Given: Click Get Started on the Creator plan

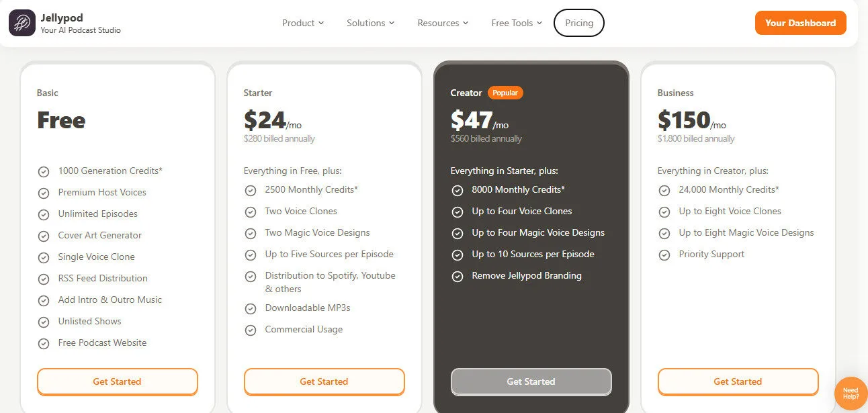Looking at the screenshot, I should [x=531, y=381].
